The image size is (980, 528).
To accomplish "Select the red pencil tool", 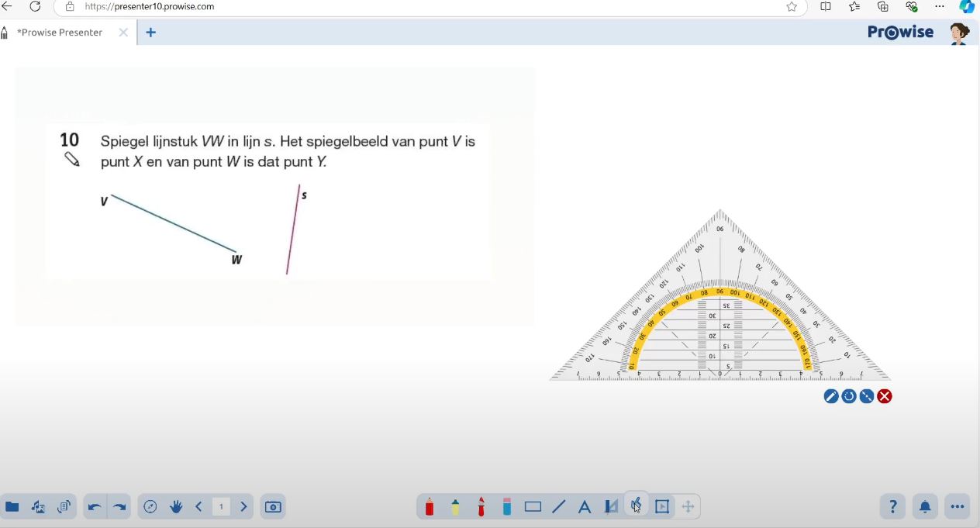I will coord(430,507).
